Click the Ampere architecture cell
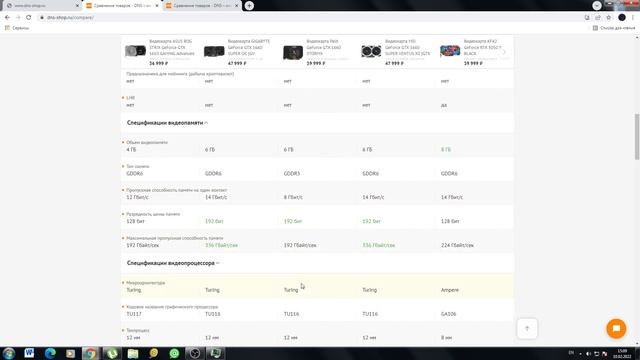The image size is (640, 360). point(450,290)
